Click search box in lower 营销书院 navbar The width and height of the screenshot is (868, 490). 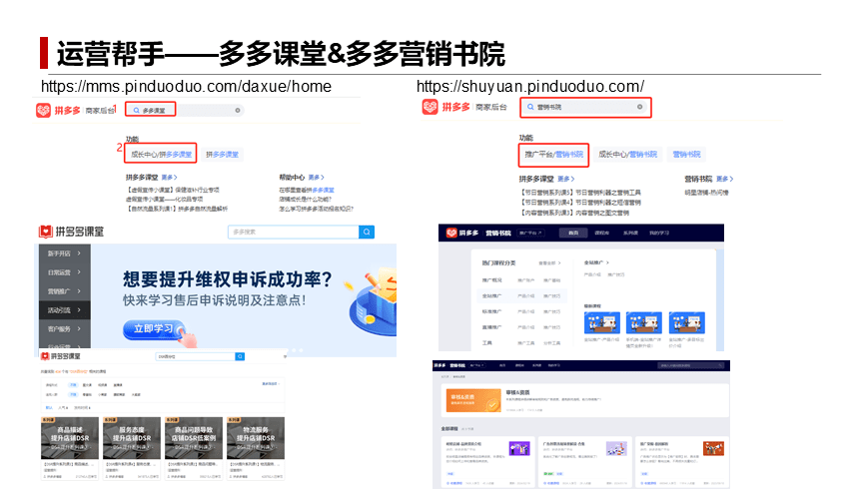[691, 365]
